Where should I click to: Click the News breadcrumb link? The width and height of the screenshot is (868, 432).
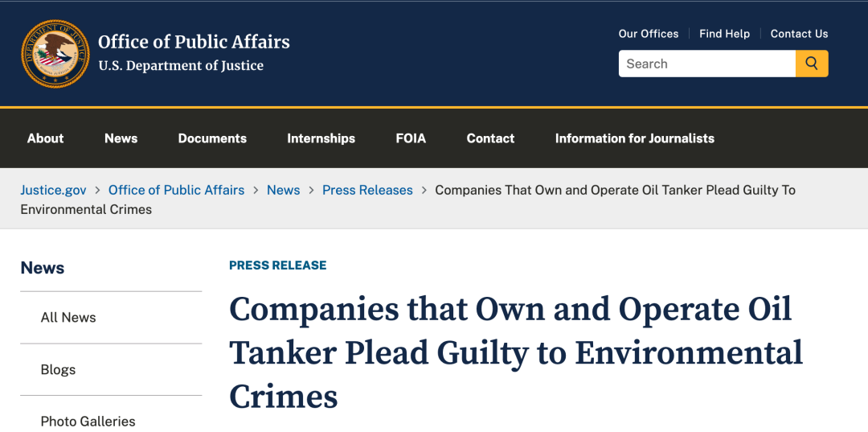[x=284, y=190]
